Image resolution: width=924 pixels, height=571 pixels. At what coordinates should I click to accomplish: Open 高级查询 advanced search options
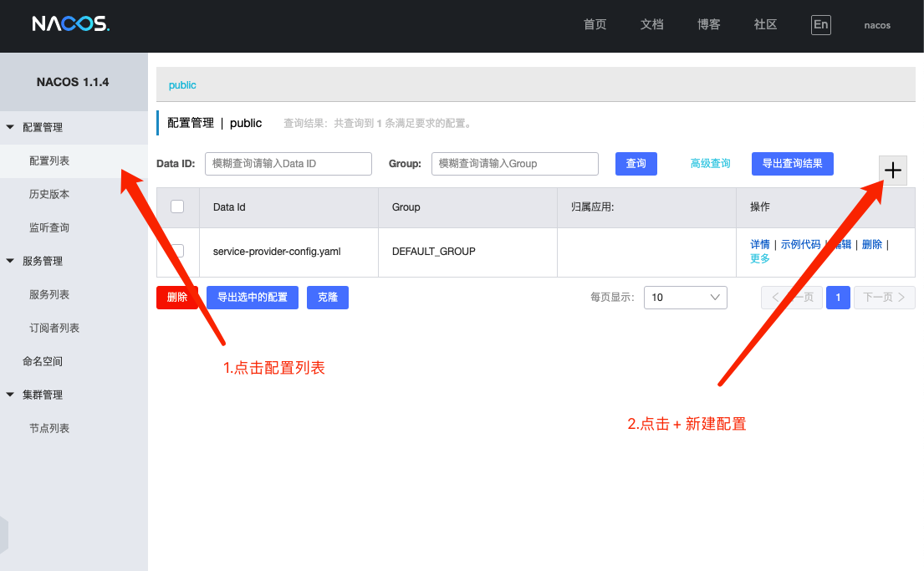pyautogui.click(x=710, y=163)
